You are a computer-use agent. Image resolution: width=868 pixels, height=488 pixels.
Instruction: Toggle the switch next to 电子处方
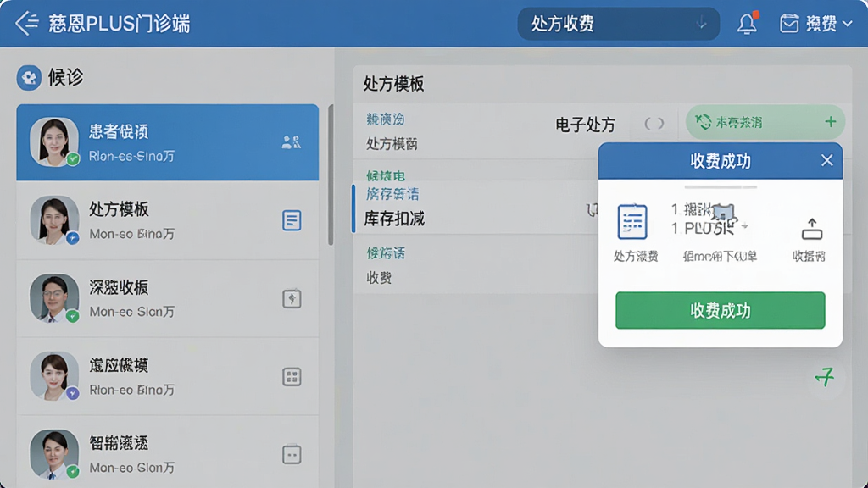coord(654,124)
